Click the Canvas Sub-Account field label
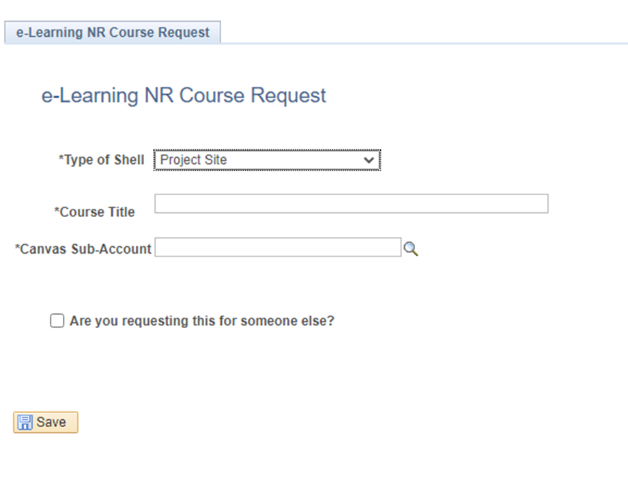 click(86, 249)
